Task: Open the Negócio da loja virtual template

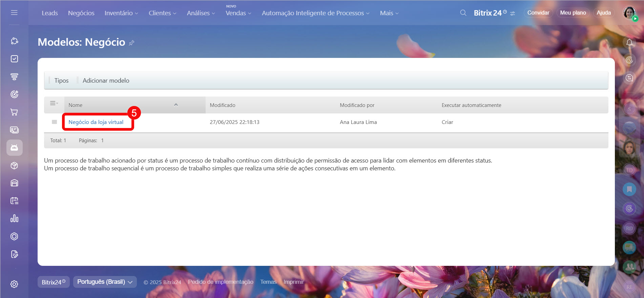Action: point(96,122)
